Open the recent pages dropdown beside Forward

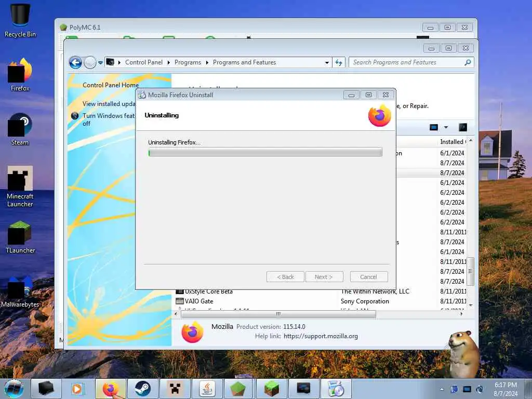tap(100, 63)
